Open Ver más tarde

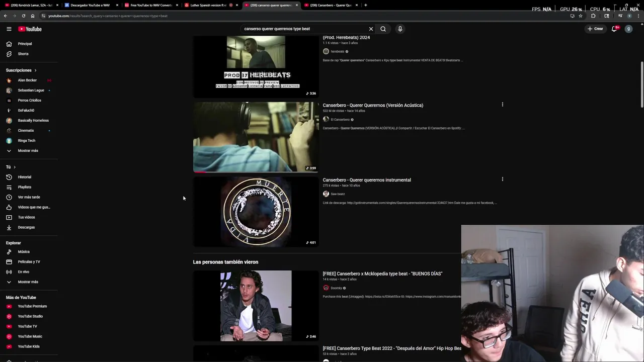(29, 197)
